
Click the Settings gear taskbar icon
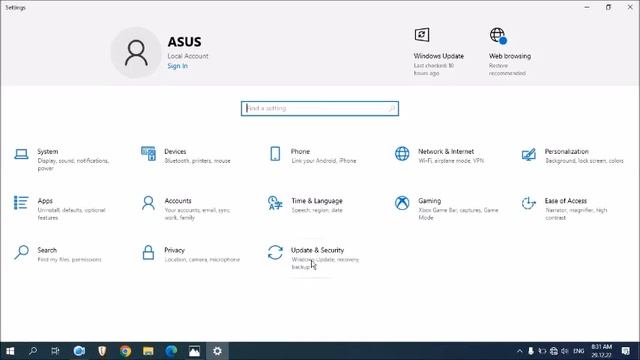click(x=217, y=351)
